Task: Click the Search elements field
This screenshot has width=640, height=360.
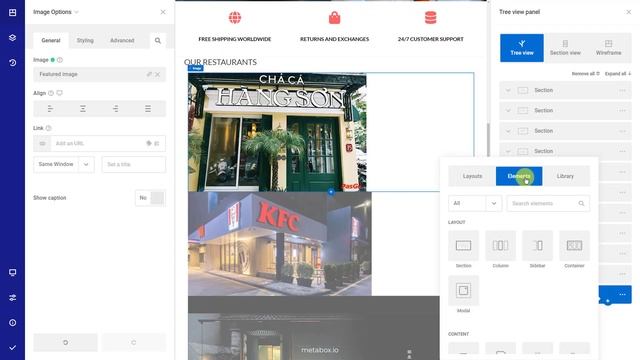Action: point(548,203)
